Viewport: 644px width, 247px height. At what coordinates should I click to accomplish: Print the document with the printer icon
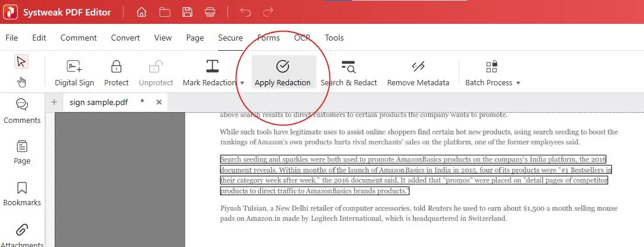pyautogui.click(x=210, y=13)
